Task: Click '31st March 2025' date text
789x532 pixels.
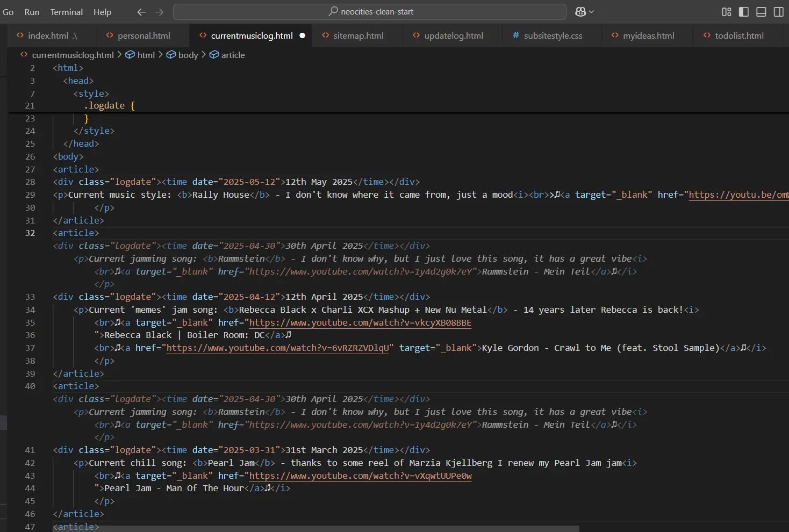Action: (324, 450)
